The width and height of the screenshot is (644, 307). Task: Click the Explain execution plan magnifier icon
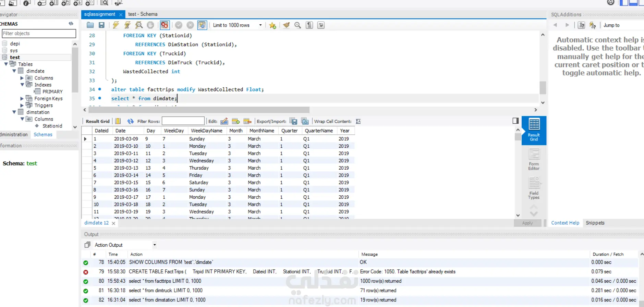139,25
